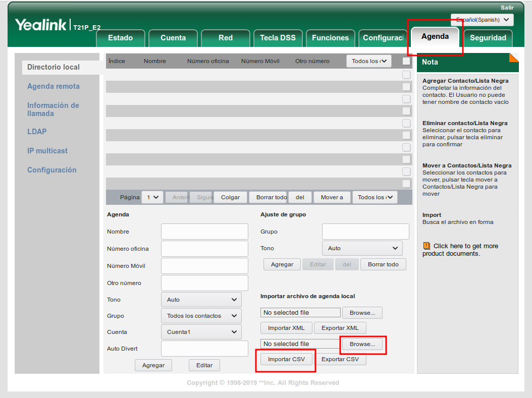This screenshot has height=398, width=532.
Task: Click Browse next to CSV file field
Action: click(362, 344)
